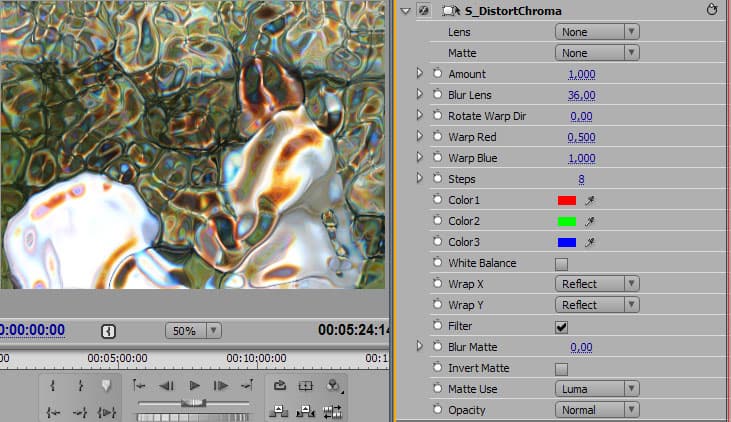Enable the White Balance checkbox

tap(561, 264)
